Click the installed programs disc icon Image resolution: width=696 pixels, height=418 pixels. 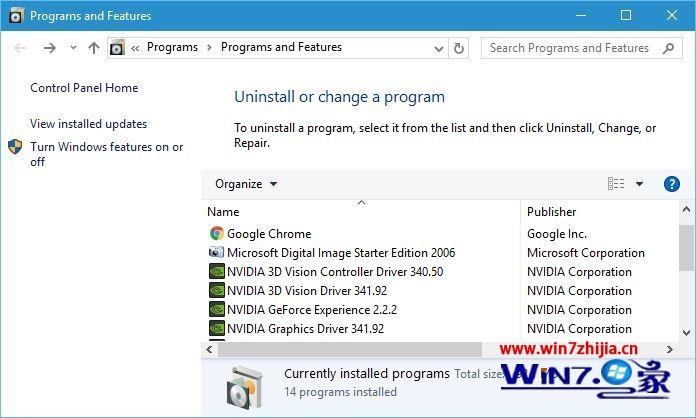[244, 387]
